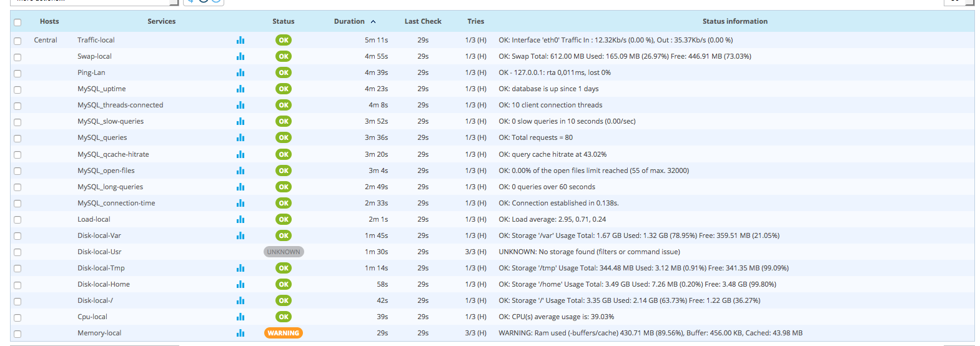Open the Central host link
980x346 pixels.
pos(46,40)
